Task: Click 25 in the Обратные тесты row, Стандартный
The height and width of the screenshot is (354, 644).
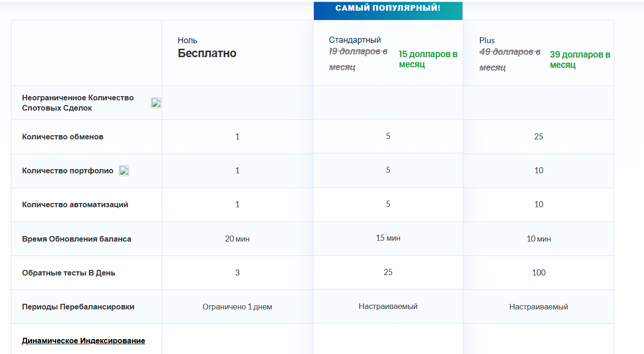Action: point(388,272)
